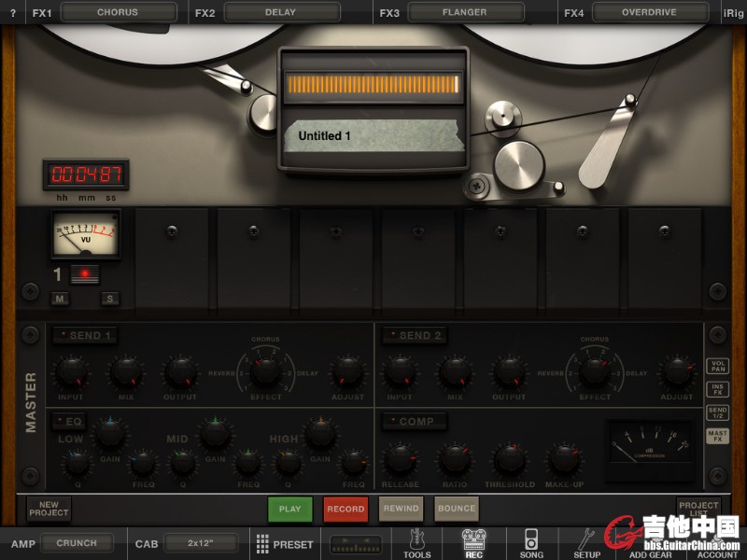
Task: Click the EQ HIGH FREQ knob
Action: pyautogui.click(x=354, y=463)
